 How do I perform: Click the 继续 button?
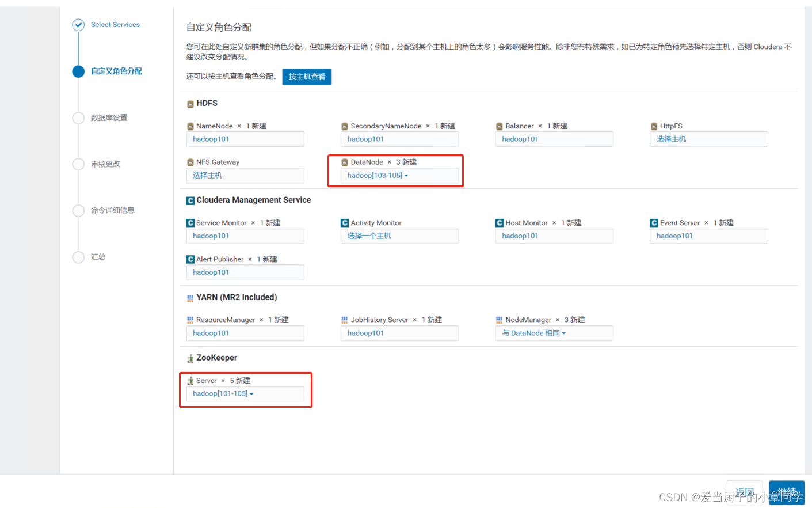coord(787,492)
